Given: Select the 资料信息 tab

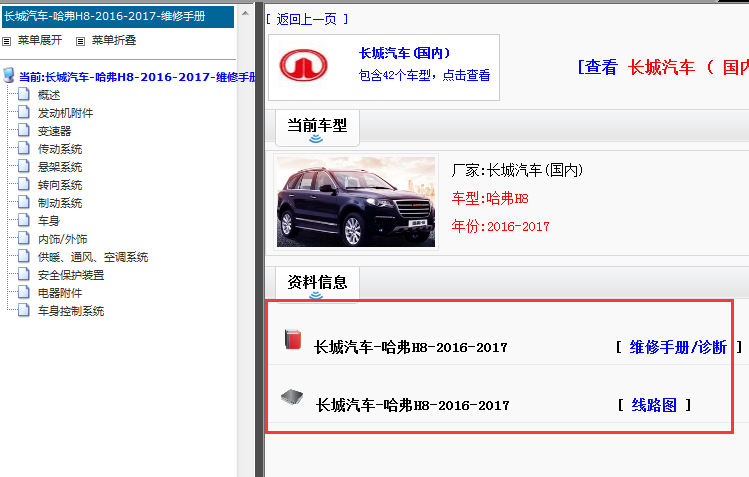Looking at the screenshot, I should [x=317, y=283].
